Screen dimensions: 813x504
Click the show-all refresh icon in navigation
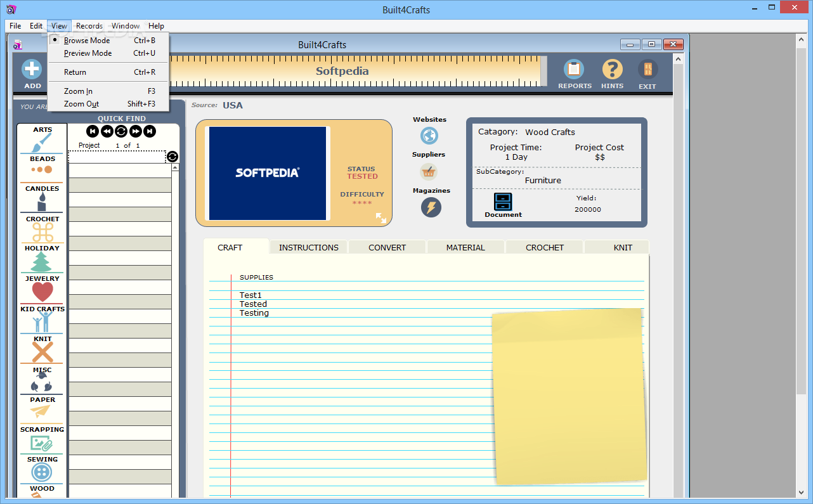pyautogui.click(x=121, y=131)
